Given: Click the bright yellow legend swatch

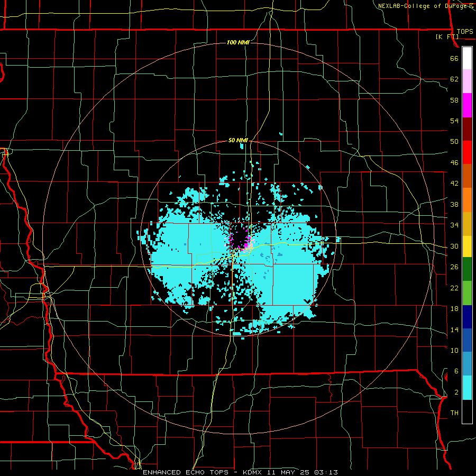Looking at the screenshot, I should [x=467, y=246].
